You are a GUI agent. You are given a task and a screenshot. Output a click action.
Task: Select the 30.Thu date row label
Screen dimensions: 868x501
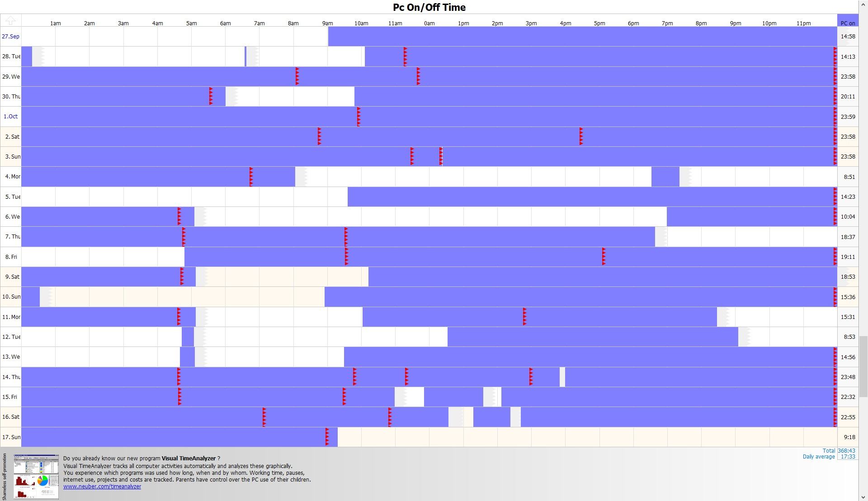click(x=10, y=97)
